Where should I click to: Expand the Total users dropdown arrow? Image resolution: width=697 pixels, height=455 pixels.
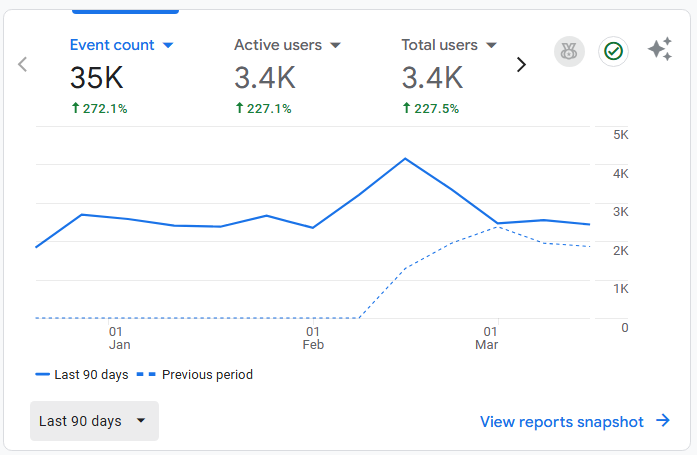click(x=491, y=45)
